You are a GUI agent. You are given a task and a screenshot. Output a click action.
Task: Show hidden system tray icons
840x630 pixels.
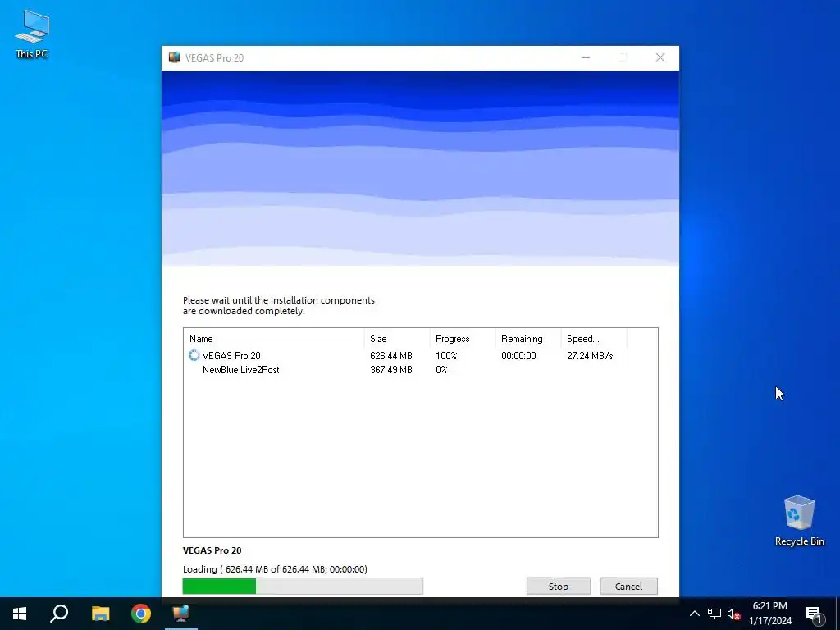[x=694, y=614]
